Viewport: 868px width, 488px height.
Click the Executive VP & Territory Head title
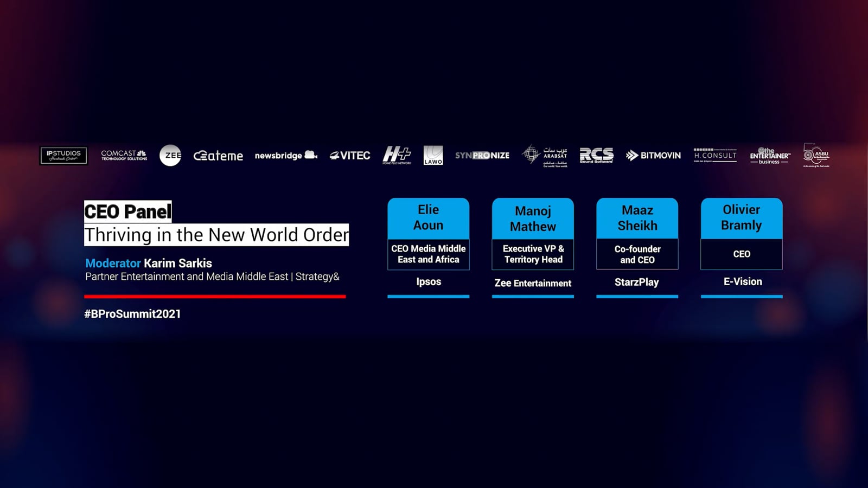point(533,254)
